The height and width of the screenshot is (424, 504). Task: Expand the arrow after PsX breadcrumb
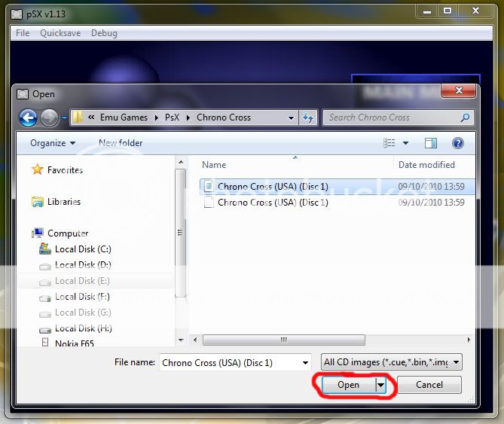(188, 118)
